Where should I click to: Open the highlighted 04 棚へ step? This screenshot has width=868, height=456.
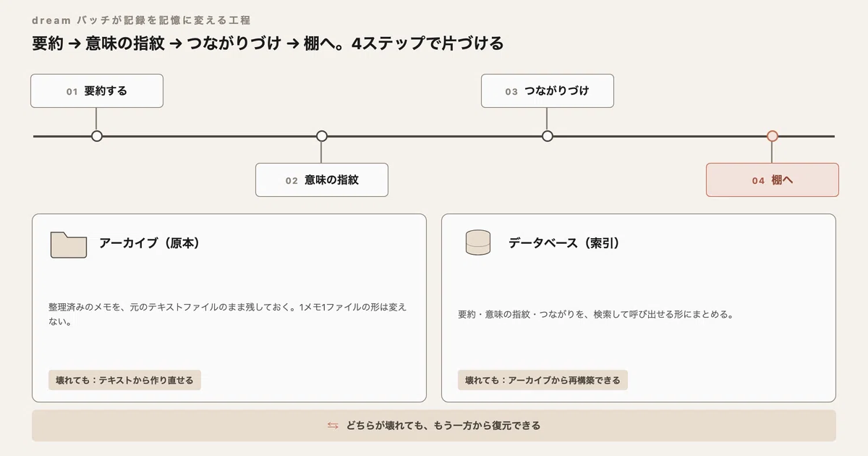[x=773, y=180]
